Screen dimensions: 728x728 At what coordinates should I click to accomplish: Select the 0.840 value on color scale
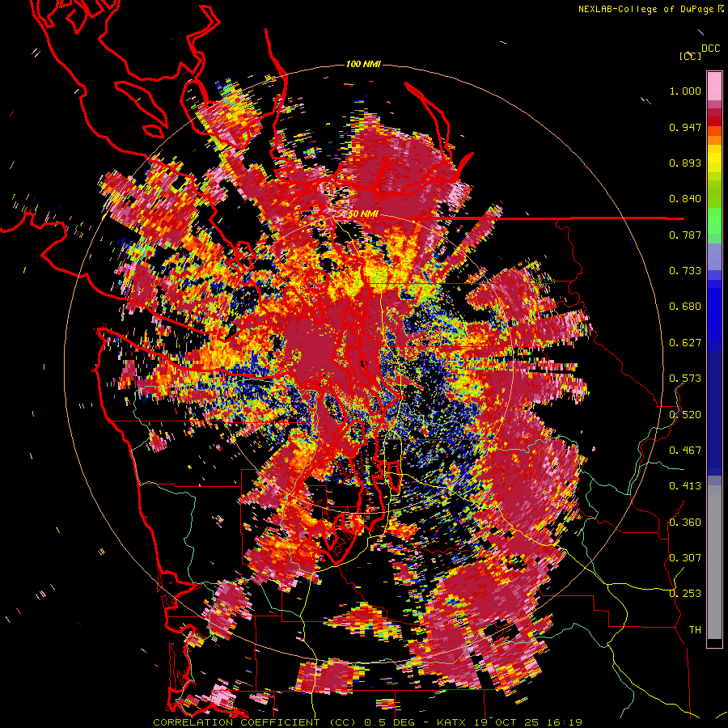coord(685,199)
